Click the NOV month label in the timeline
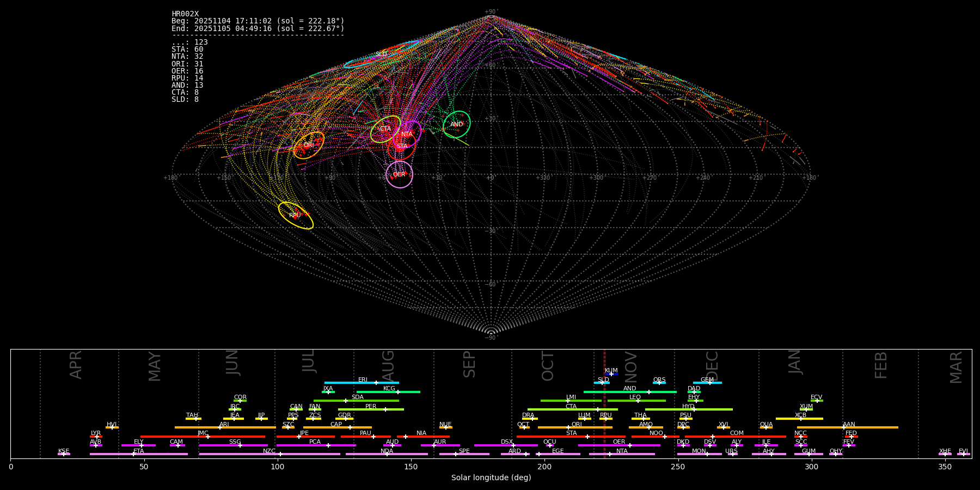The width and height of the screenshot is (980, 490). tap(631, 367)
